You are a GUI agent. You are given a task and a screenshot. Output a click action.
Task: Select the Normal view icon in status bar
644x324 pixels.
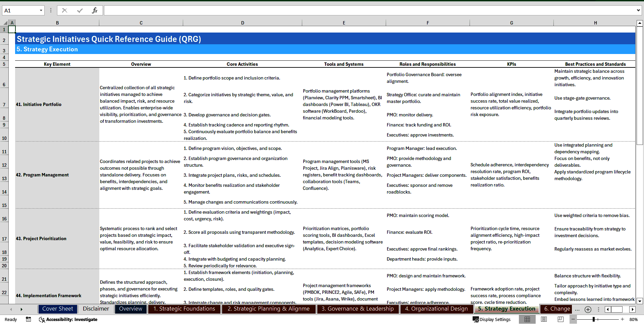point(527,319)
